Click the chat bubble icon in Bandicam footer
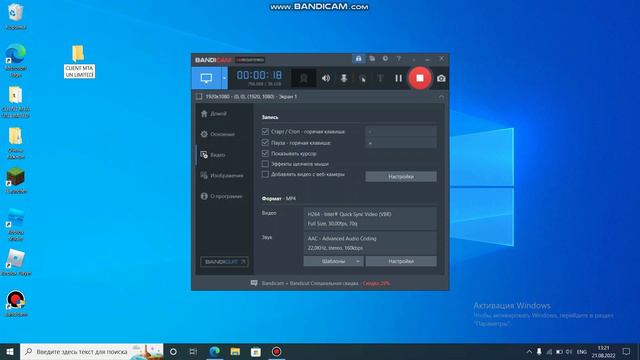This screenshot has width=640, height=360. coord(254,283)
